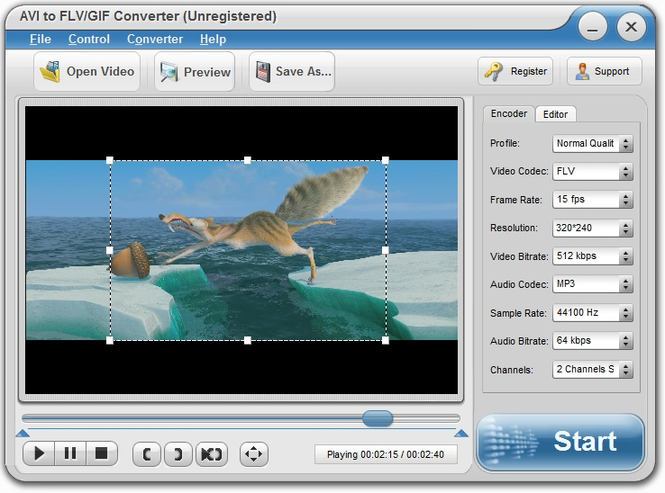The image size is (665, 493).
Task: Click the "Frame Rate:" label
Action: (516, 200)
